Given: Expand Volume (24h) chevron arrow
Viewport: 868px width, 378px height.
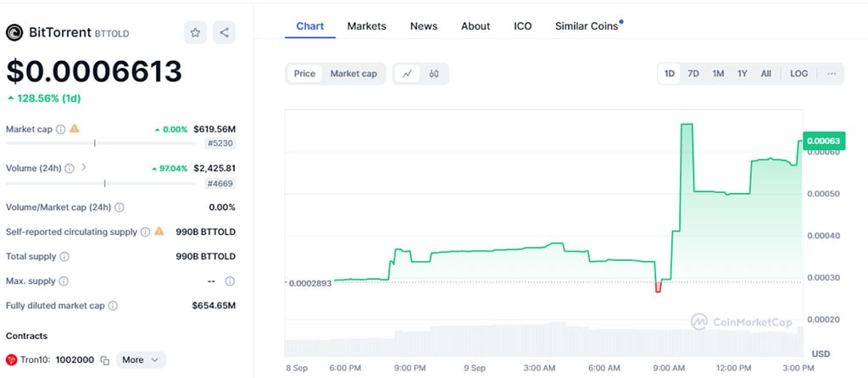Looking at the screenshot, I should tap(84, 167).
